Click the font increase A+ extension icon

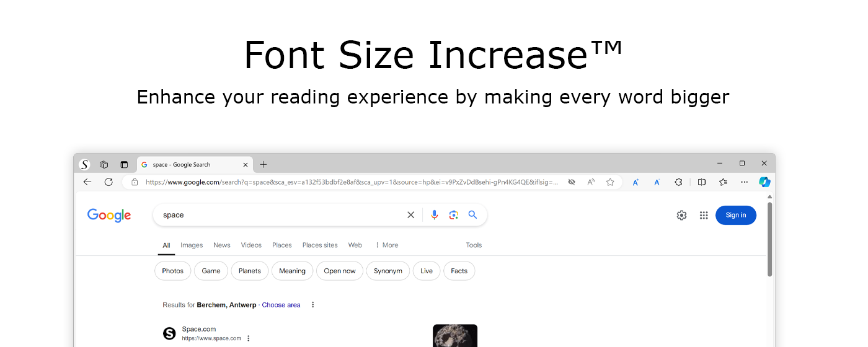[635, 182]
